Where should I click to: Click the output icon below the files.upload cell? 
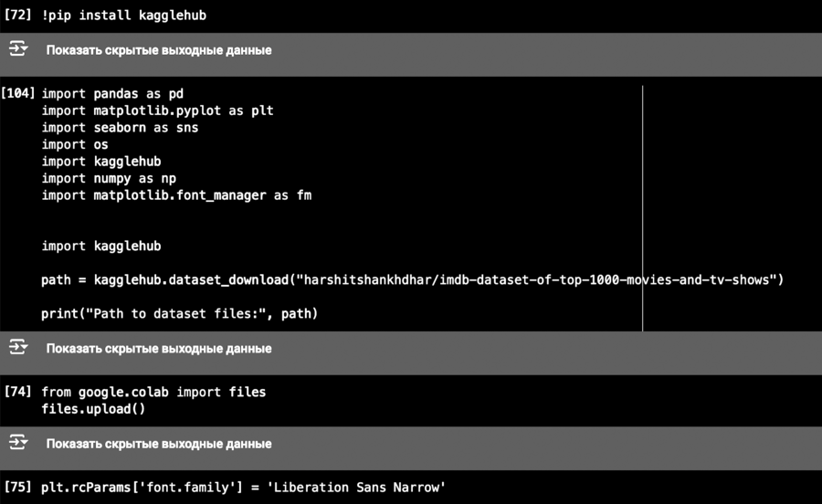coord(18,444)
